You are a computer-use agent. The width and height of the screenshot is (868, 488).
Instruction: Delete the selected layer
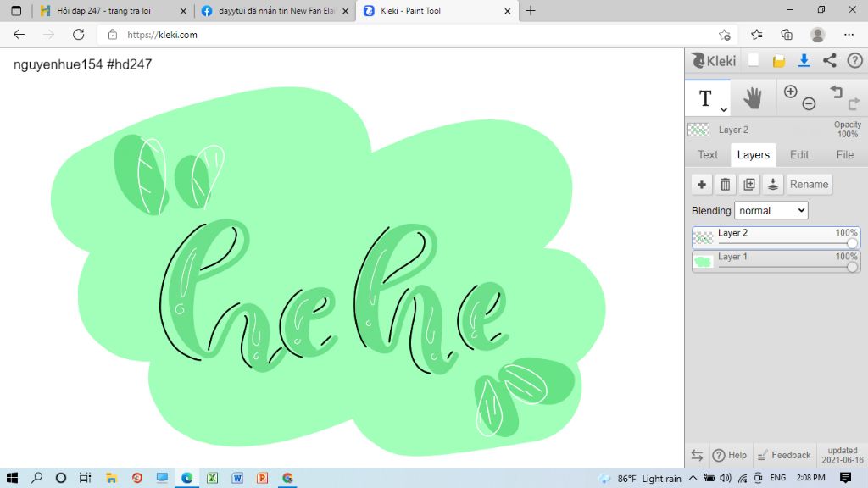pos(726,184)
